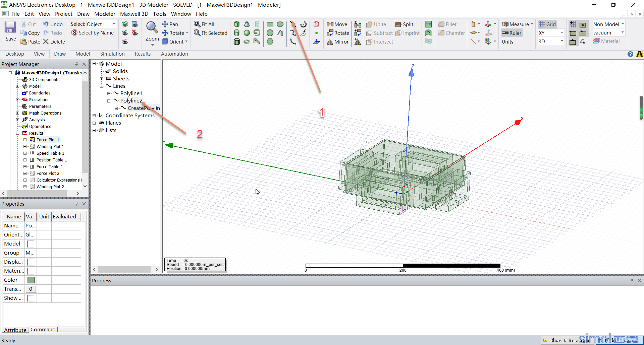Switch to the Simulation ribbon tab

tap(112, 54)
